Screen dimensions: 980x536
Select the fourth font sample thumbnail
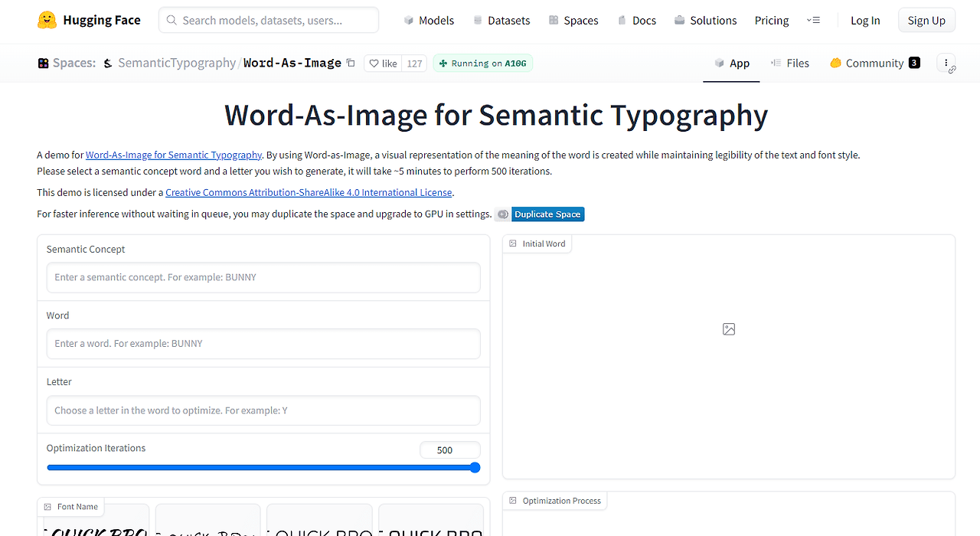431,521
